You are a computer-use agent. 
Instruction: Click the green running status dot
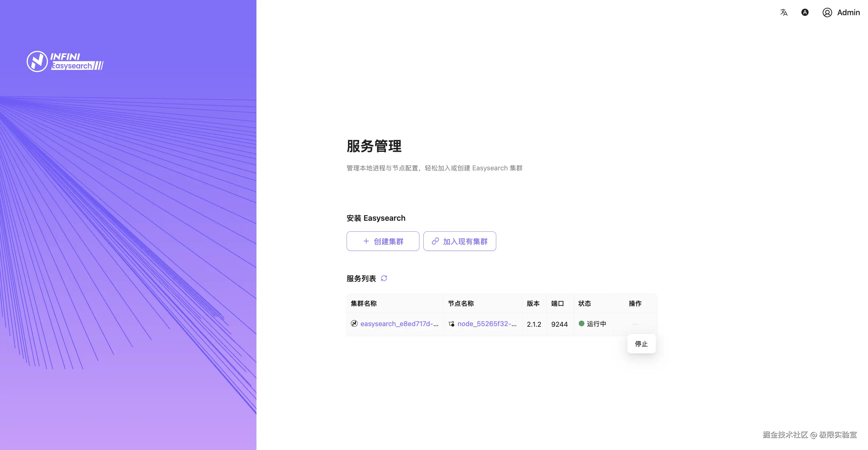581,324
